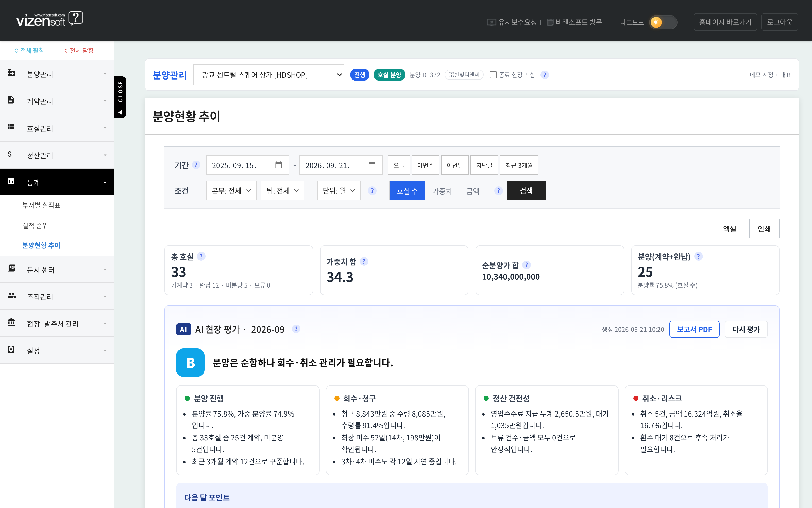Select the 호실 수 view option

point(407,191)
